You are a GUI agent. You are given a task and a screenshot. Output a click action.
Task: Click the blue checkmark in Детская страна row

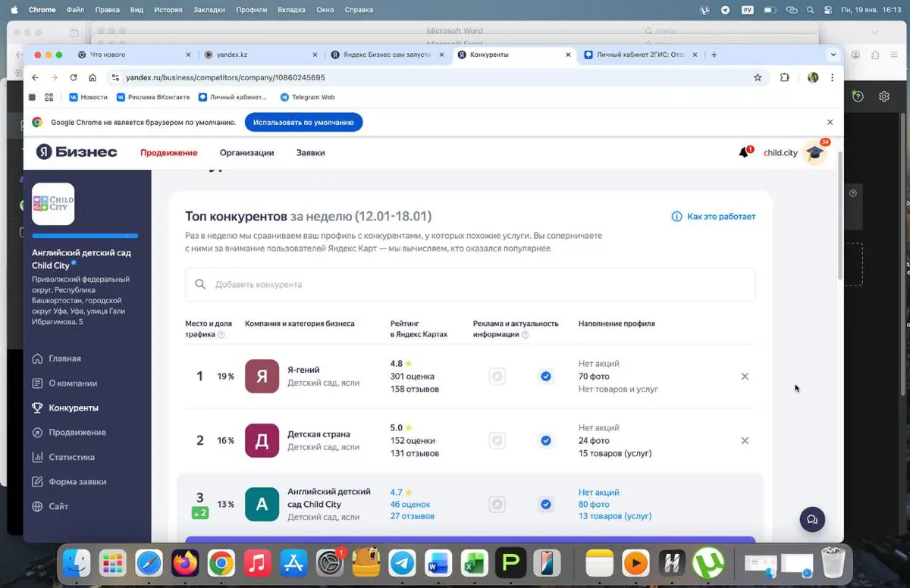[545, 440]
